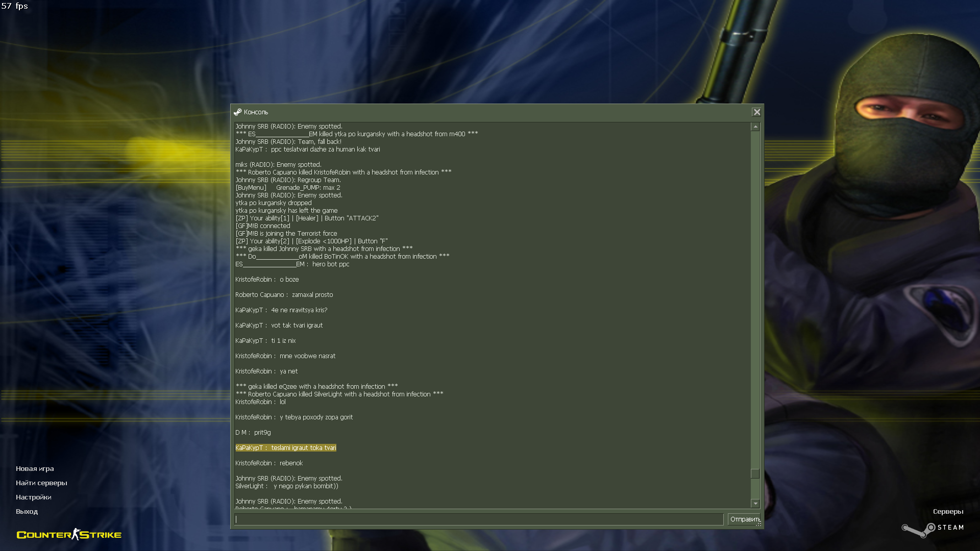Viewport: 980px width, 551px height.
Task: Click the console resize grip corner
Action: (x=759, y=524)
